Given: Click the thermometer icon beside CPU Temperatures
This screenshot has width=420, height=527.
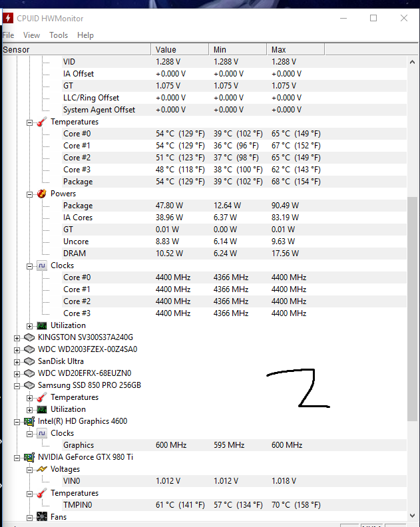Looking at the screenshot, I should pyautogui.click(x=42, y=122).
